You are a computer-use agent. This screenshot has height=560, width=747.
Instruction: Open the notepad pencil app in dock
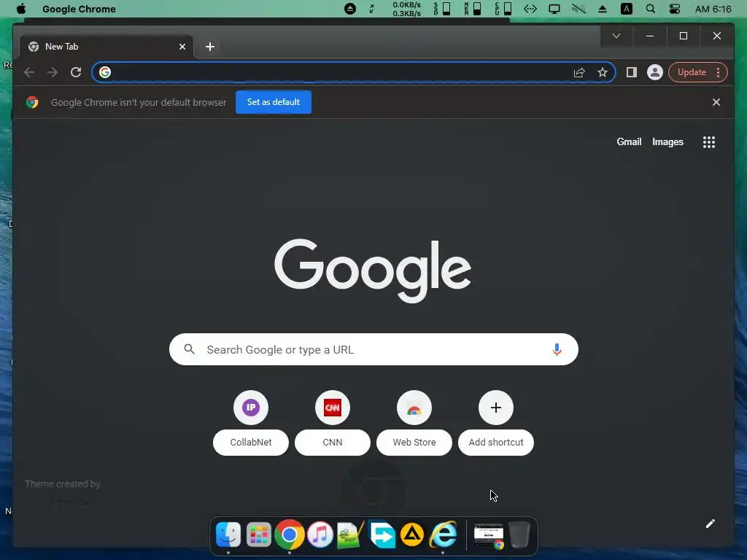pyautogui.click(x=351, y=534)
